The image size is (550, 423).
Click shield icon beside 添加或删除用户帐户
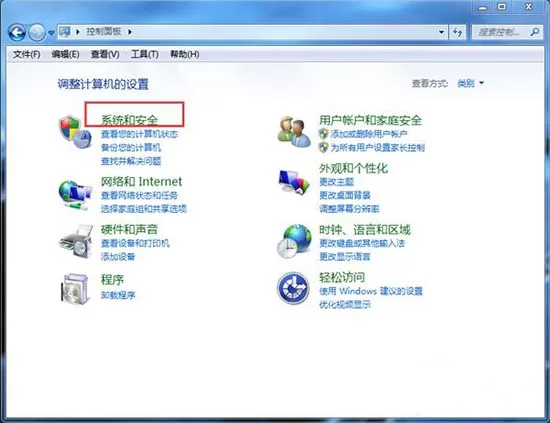(x=323, y=134)
